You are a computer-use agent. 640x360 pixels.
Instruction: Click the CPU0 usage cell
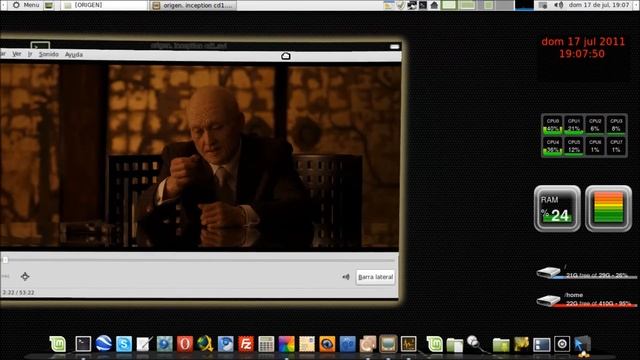click(x=553, y=125)
